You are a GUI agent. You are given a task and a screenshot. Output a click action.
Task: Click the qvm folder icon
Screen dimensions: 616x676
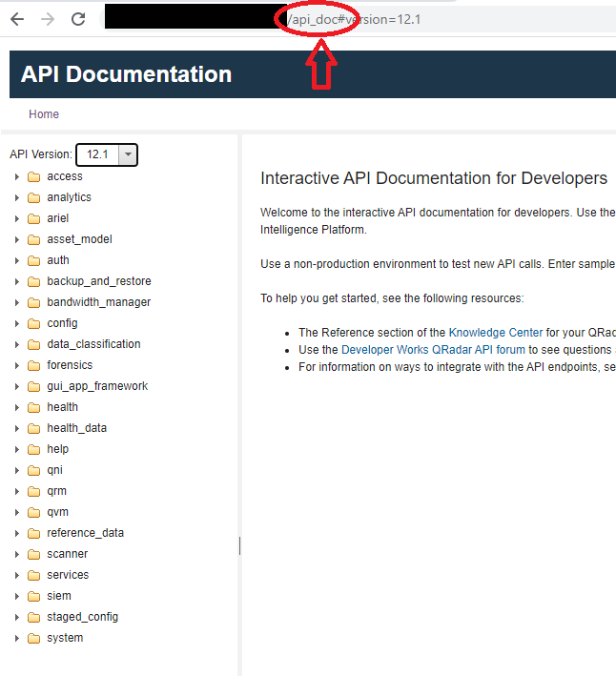[x=33, y=513]
